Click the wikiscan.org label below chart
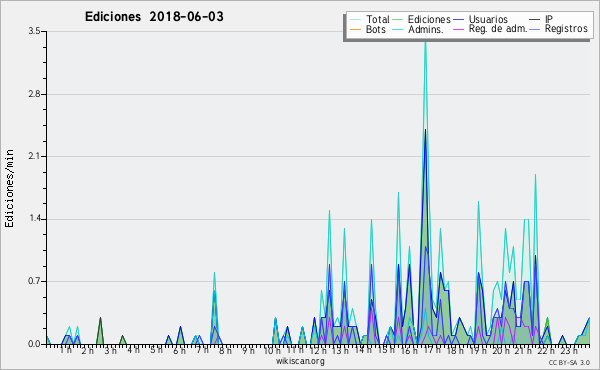 point(300,361)
